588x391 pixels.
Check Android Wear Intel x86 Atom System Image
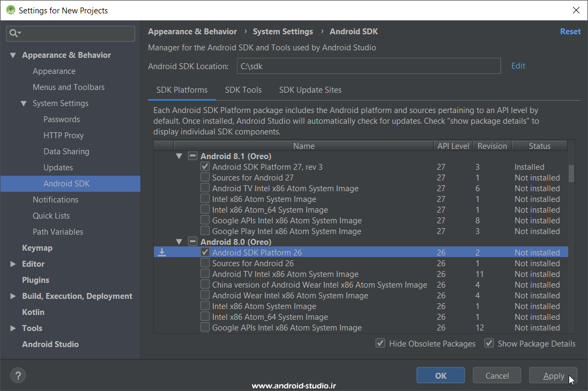(205, 296)
